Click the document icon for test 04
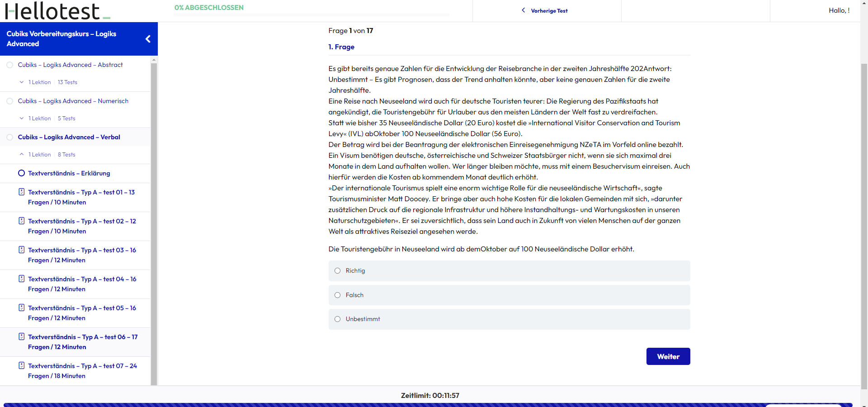 (x=21, y=279)
